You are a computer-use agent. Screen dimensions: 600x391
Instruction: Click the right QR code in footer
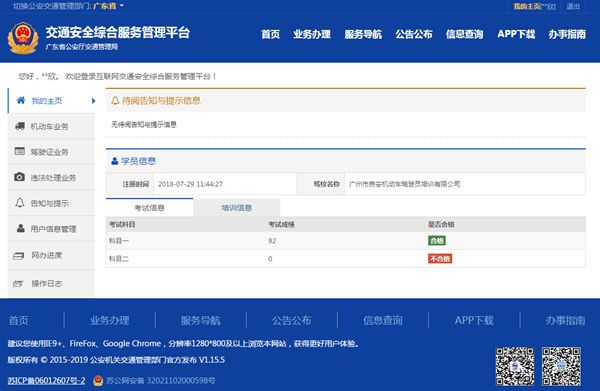(561, 366)
